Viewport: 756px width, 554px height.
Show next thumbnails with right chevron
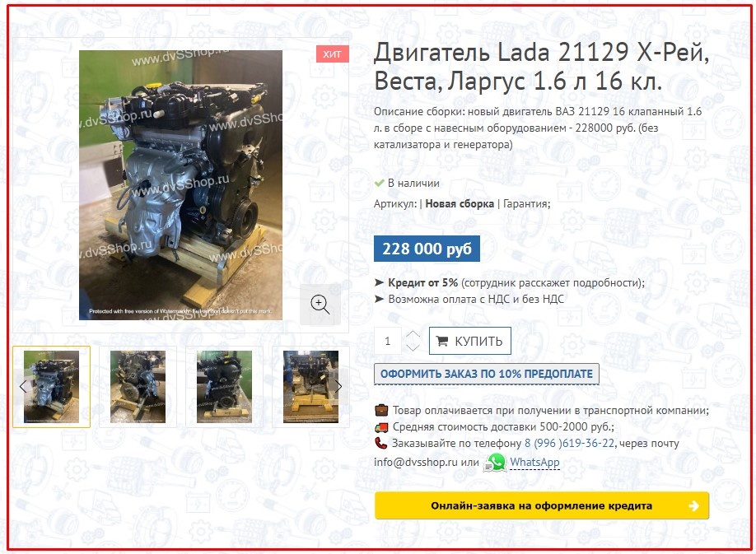point(338,386)
